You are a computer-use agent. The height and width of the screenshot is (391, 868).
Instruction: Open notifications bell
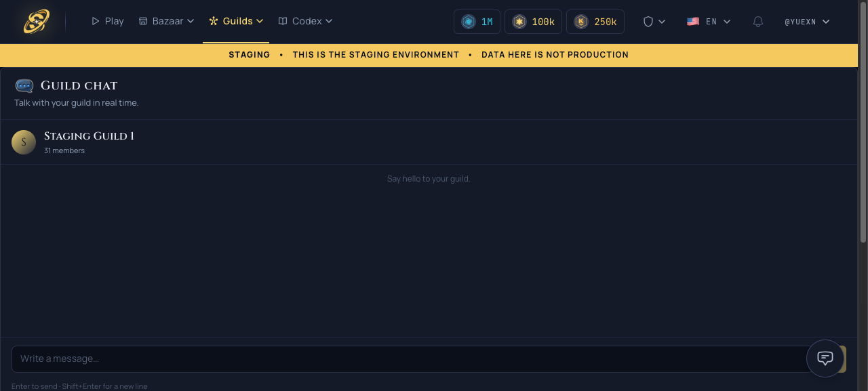[x=758, y=22]
